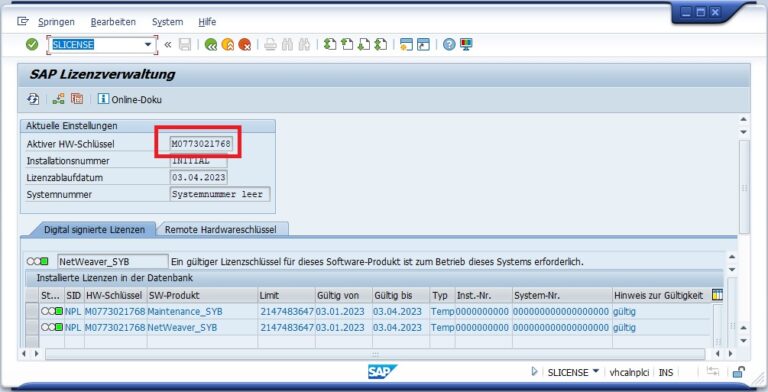Click the yellow Exit icon
Image resolution: width=768 pixels, height=392 pixels.
coord(228,45)
